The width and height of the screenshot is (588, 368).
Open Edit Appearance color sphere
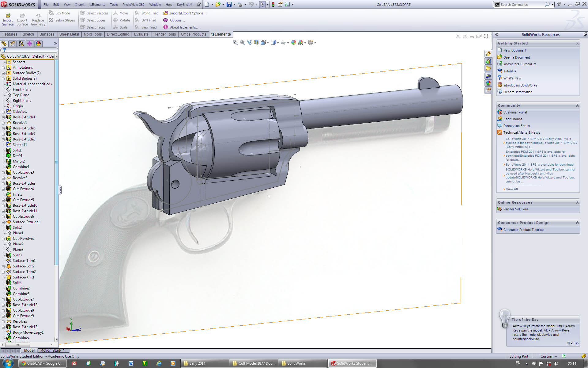coord(293,43)
